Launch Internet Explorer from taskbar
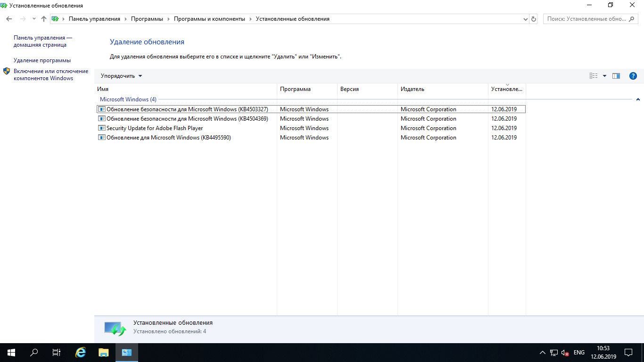This screenshot has height=362, width=644. pyautogui.click(x=81, y=353)
